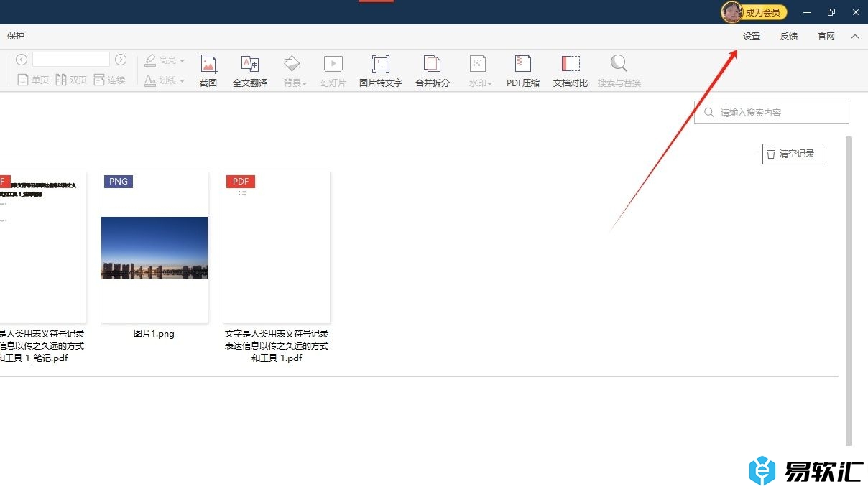The width and height of the screenshot is (868, 489).
Task: Click the magnifier icon in search box
Action: [x=709, y=112]
